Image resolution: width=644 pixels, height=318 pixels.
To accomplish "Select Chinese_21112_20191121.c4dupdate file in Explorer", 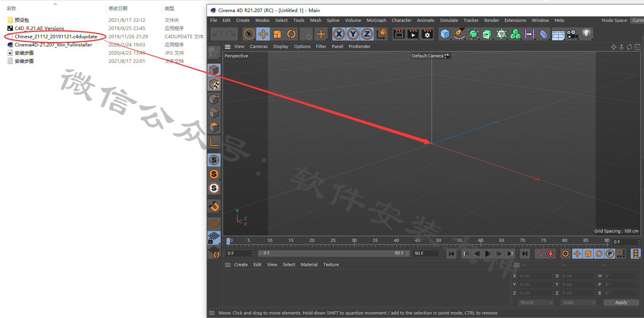I will [x=56, y=37].
